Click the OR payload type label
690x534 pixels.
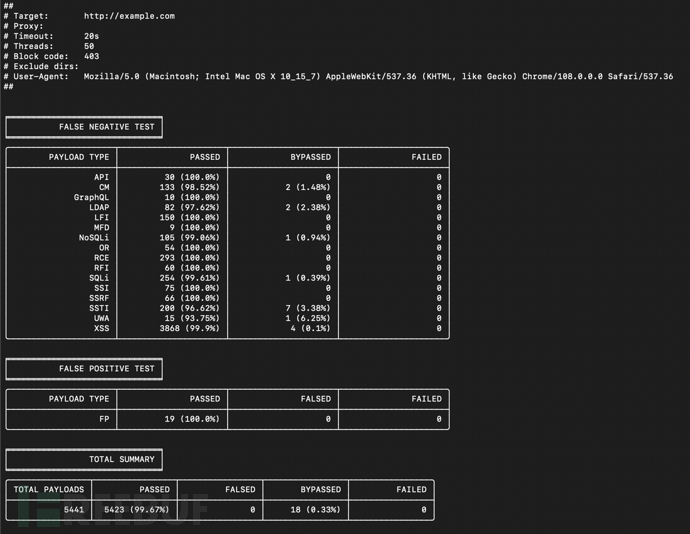pos(104,248)
